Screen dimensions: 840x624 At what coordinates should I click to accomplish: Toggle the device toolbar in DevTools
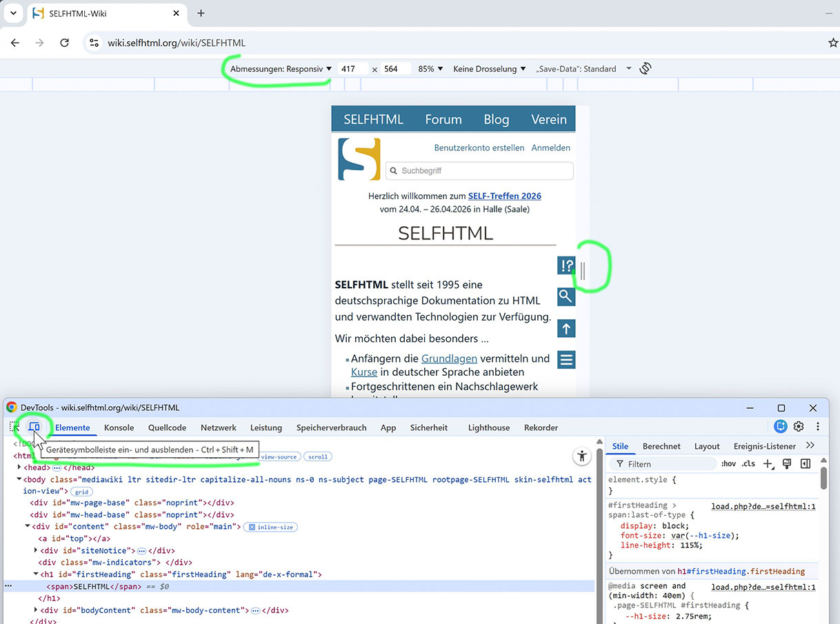(x=35, y=427)
